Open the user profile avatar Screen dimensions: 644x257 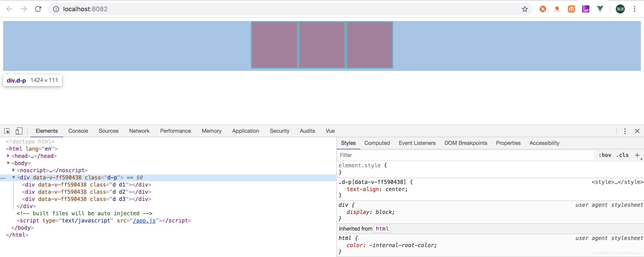pos(620,9)
